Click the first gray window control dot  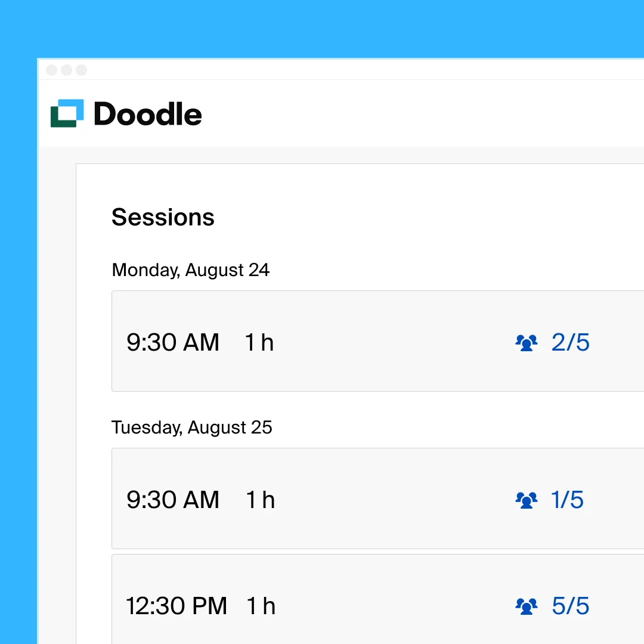click(x=52, y=70)
